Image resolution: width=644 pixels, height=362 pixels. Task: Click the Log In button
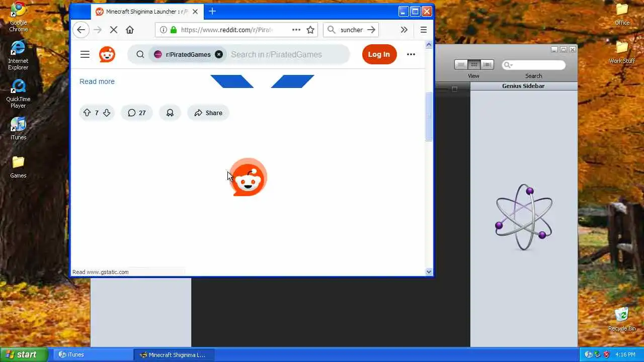pyautogui.click(x=379, y=54)
